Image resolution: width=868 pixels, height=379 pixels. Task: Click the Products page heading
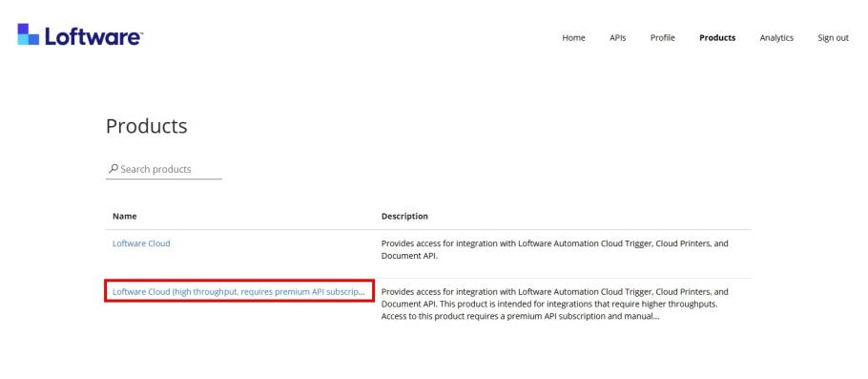pos(147,126)
